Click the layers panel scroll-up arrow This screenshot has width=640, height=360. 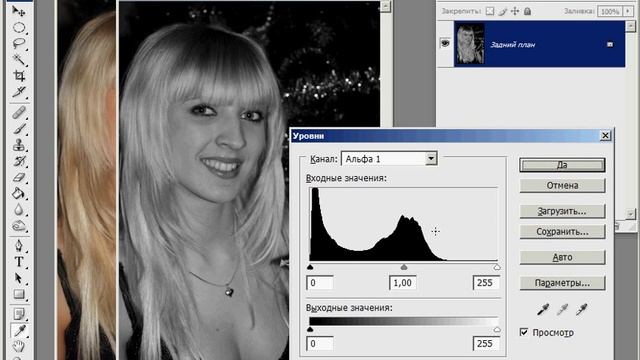tap(631, 27)
